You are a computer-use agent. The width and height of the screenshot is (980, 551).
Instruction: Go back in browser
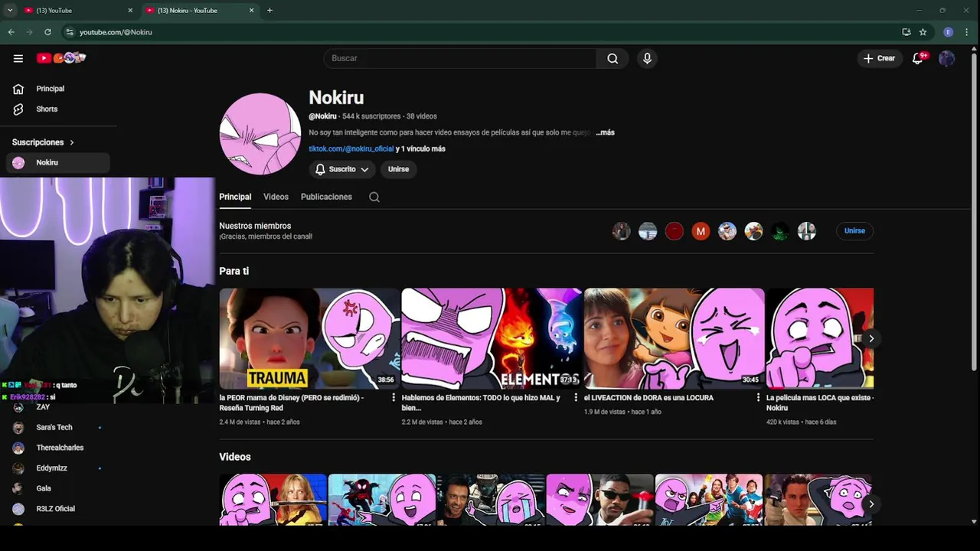click(x=11, y=32)
